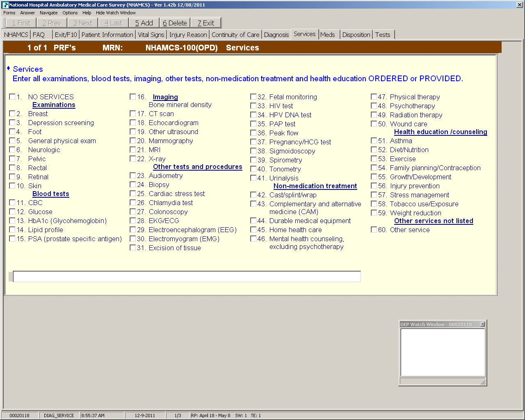
Task: Open the Options menu
Action: pos(70,13)
